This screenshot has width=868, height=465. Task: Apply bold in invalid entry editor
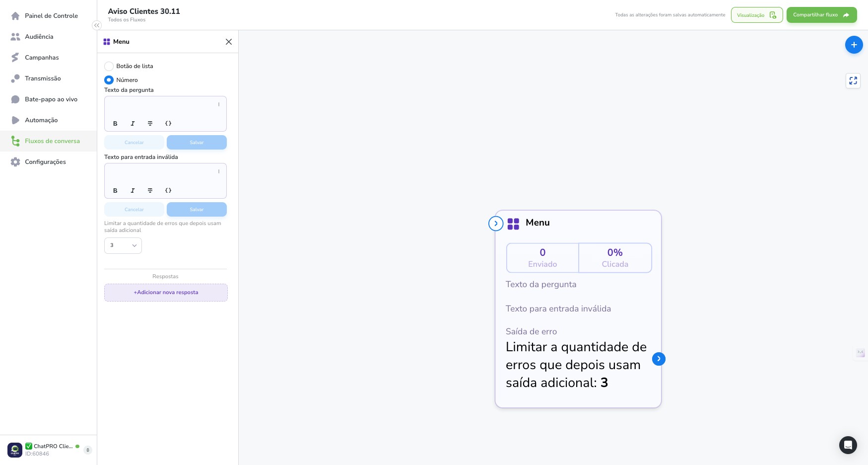(x=115, y=191)
